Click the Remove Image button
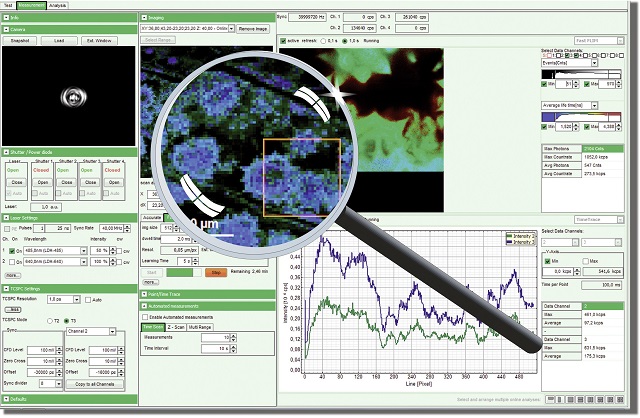The width and height of the screenshot is (640, 418). pos(253,29)
